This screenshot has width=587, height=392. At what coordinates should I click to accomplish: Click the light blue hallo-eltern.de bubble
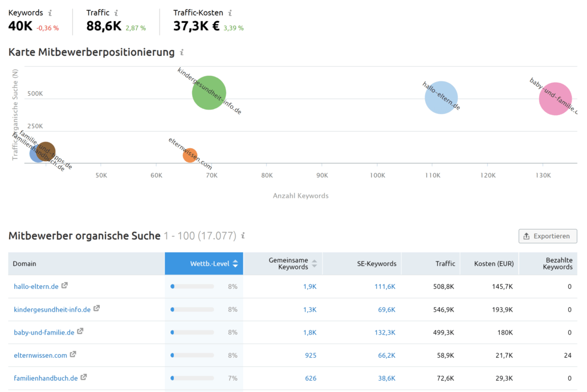pos(441,98)
